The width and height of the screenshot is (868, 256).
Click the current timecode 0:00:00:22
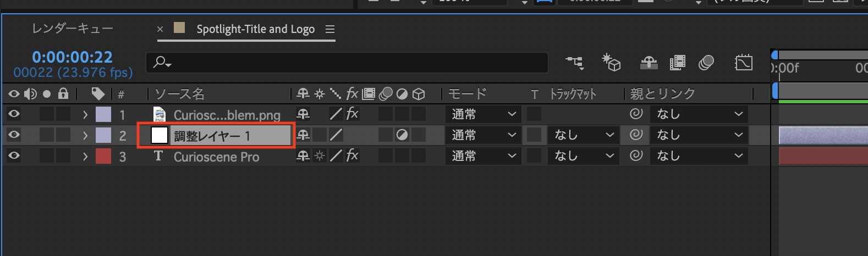coord(72,57)
